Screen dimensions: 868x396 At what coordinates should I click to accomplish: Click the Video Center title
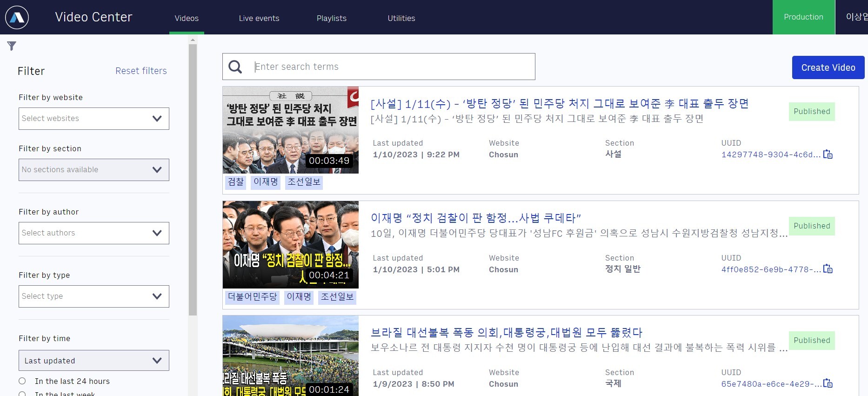coord(93,17)
